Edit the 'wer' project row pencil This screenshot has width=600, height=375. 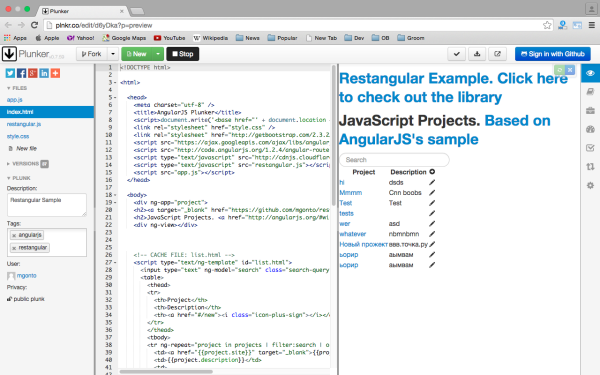pos(432,223)
